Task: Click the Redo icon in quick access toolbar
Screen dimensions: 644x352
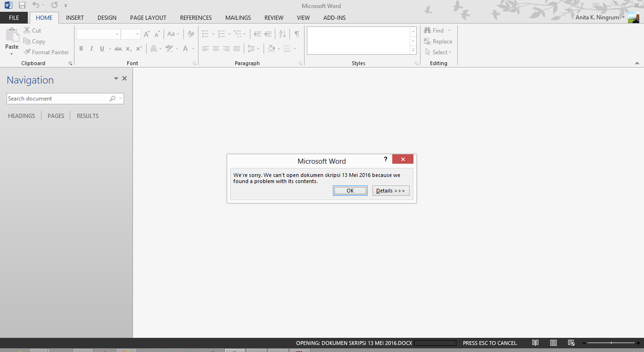Action: [x=54, y=5]
